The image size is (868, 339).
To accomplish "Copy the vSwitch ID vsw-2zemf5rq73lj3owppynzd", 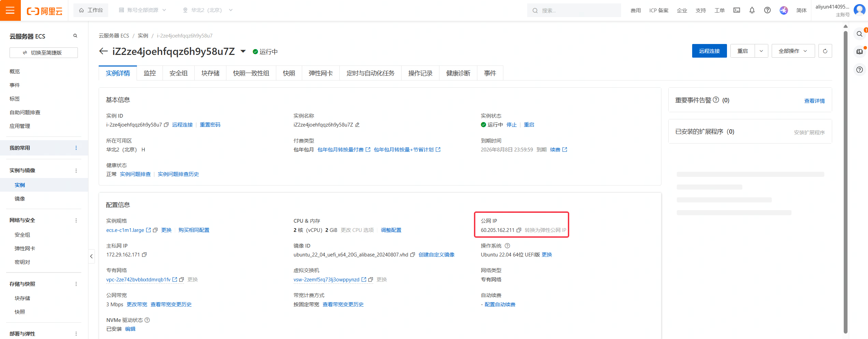I will pos(370,280).
